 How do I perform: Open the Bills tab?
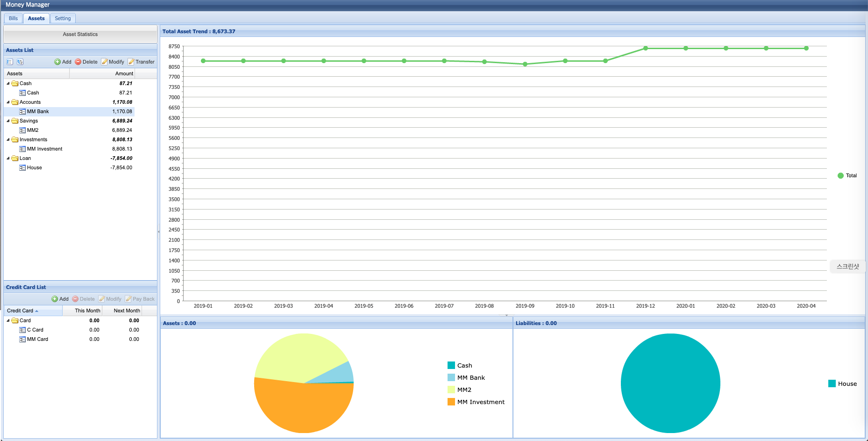[13, 18]
